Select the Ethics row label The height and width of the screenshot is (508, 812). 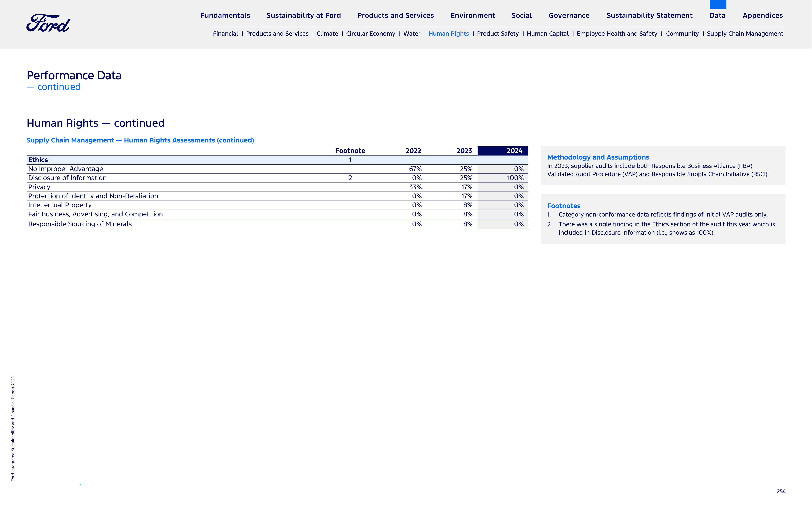pos(38,160)
